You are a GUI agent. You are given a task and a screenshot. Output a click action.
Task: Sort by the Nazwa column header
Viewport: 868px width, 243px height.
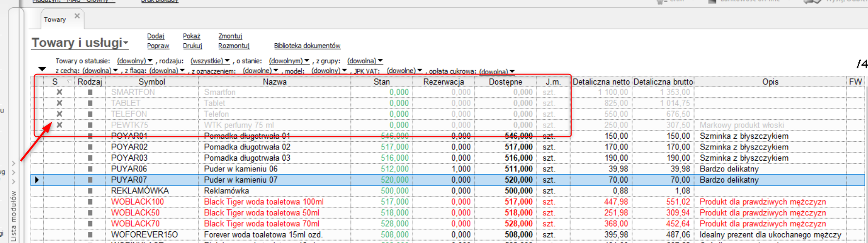pos(275,82)
